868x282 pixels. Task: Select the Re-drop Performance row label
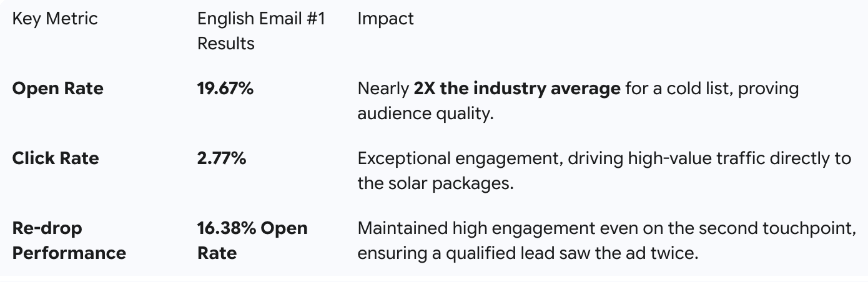69,241
